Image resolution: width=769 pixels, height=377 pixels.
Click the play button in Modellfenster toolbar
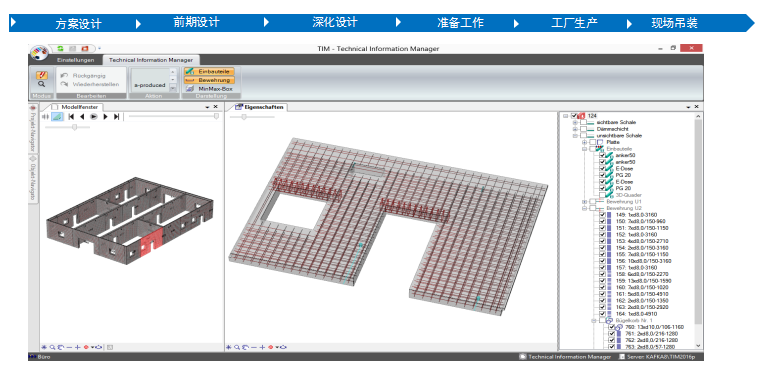point(94,116)
